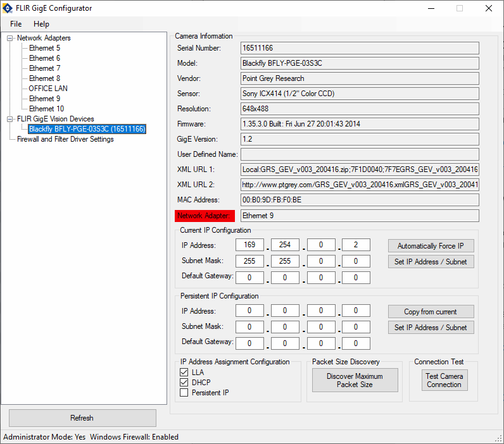Select Blackfly BFLY-PGE-03S3C (16511166) device
This screenshot has width=504, height=444.
[x=87, y=129]
